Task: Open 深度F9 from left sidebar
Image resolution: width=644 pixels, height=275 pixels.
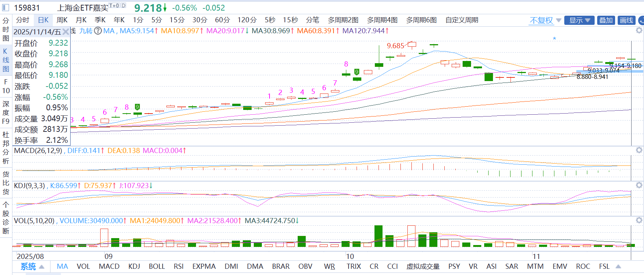Action: [6, 112]
